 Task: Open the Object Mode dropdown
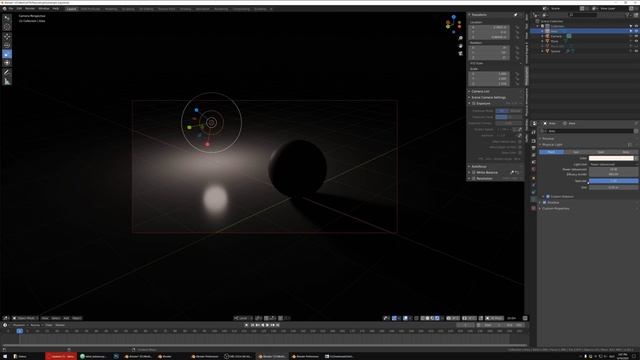pyautogui.click(x=25, y=318)
